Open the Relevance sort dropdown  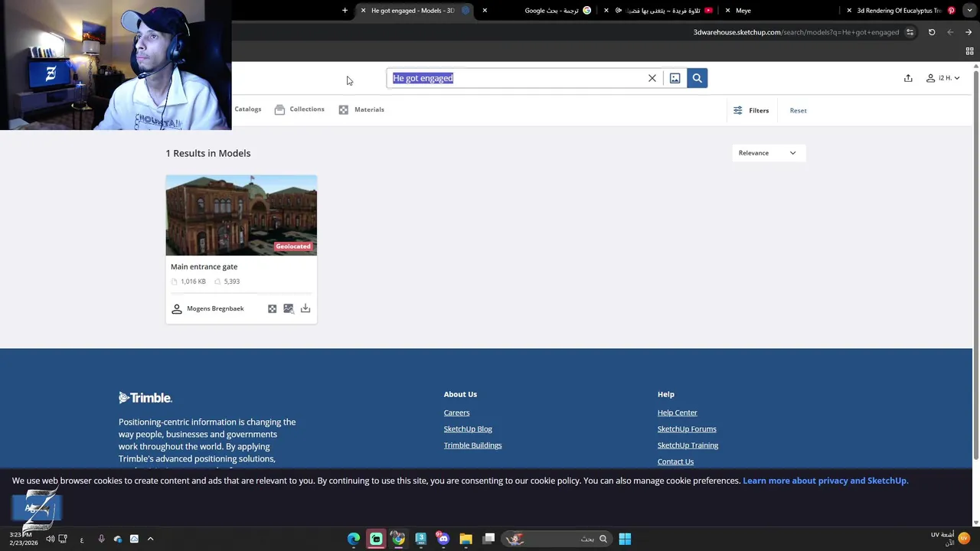(x=767, y=153)
